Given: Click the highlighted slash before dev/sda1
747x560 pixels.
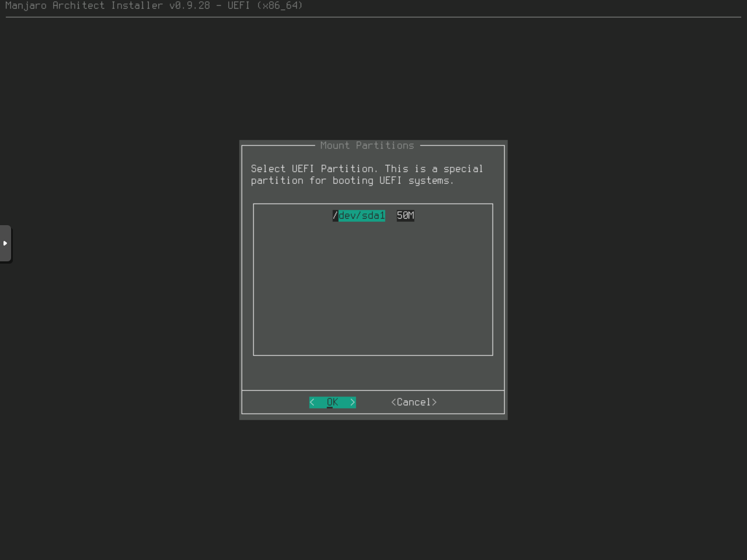Looking at the screenshot, I should (x=335, y=216).
